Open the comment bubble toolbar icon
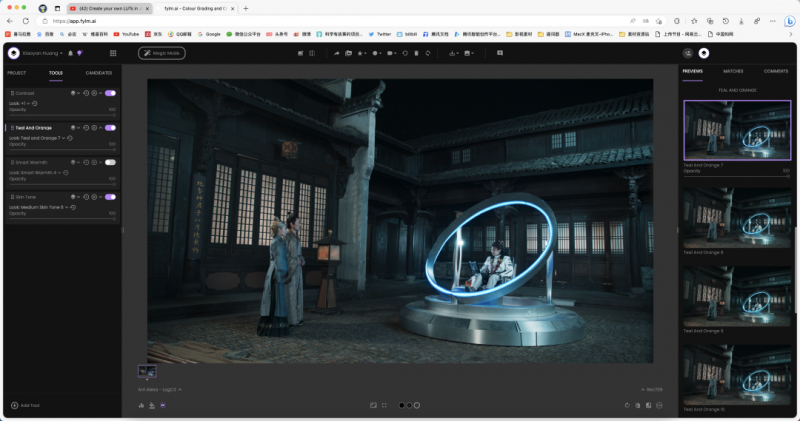800x421 pixels. click(500, 53)
